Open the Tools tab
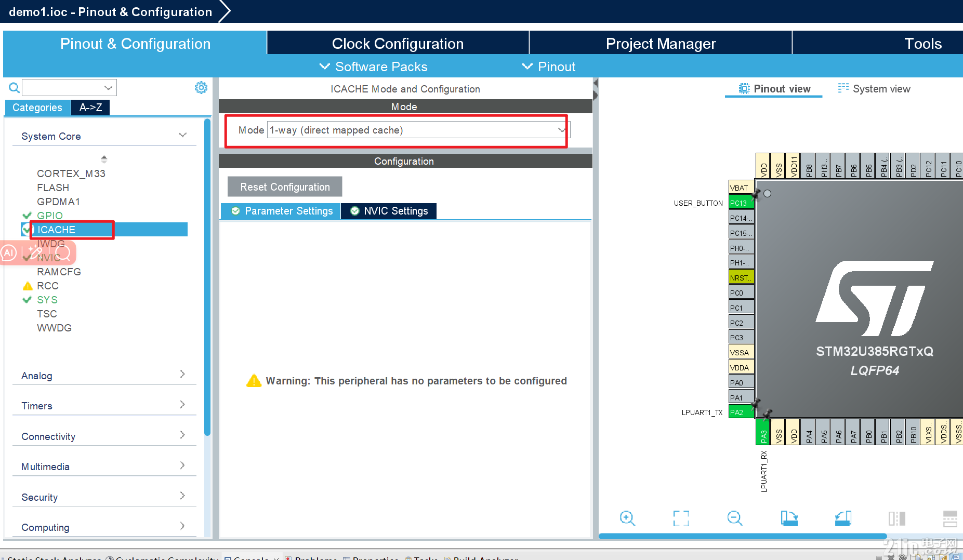Viewport: 963px width, 560px height. point(922,43)
